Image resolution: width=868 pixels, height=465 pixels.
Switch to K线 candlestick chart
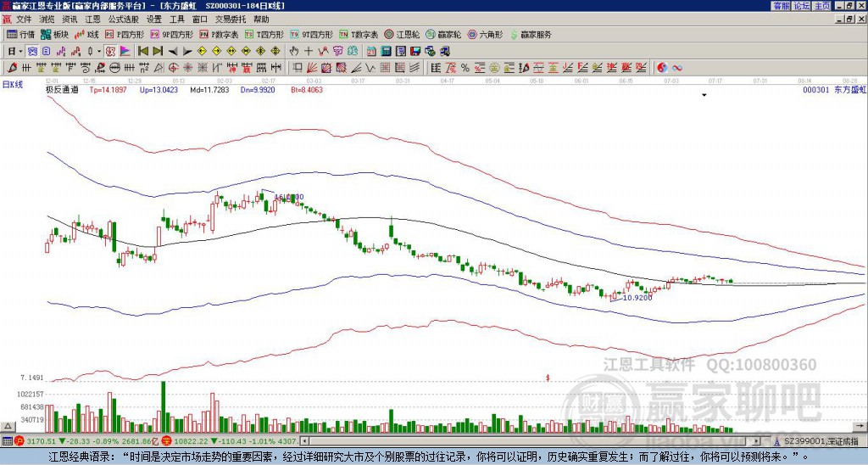[86, 34]
